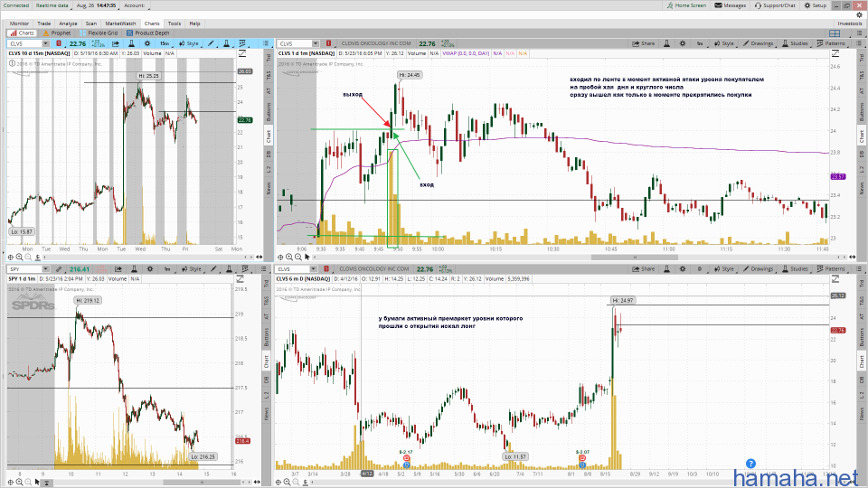The height and width of the screenshot is (488, 868).
Task: Click the chart grid layout icon
Action: pyautogui.click(x=835, y=33)
